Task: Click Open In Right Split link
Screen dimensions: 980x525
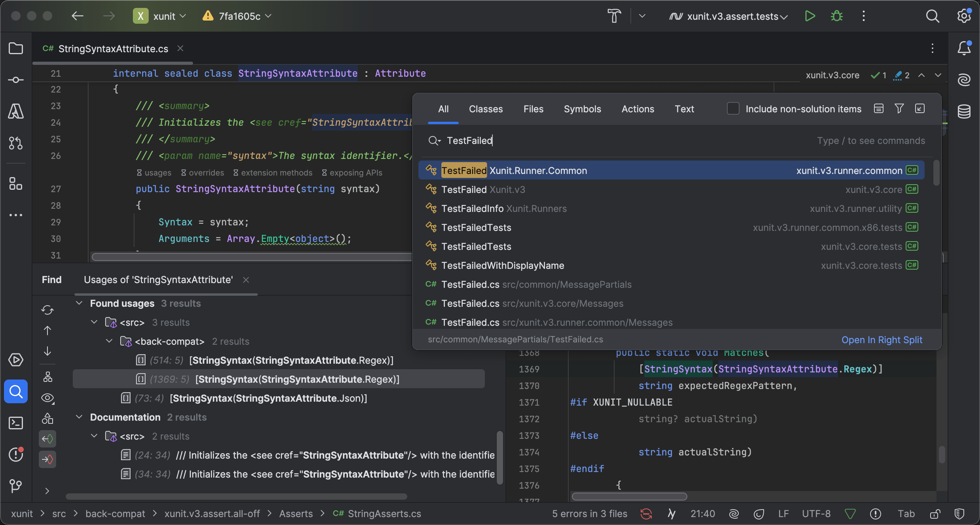Action: coord(882,340)
